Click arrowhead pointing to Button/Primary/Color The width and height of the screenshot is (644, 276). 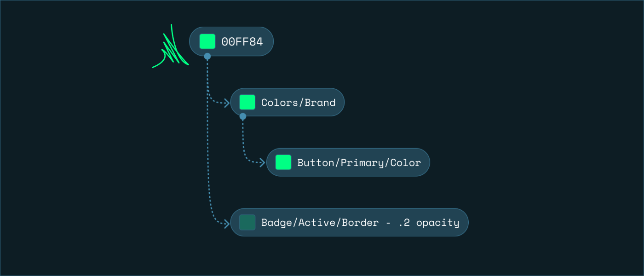coord(263,162)
